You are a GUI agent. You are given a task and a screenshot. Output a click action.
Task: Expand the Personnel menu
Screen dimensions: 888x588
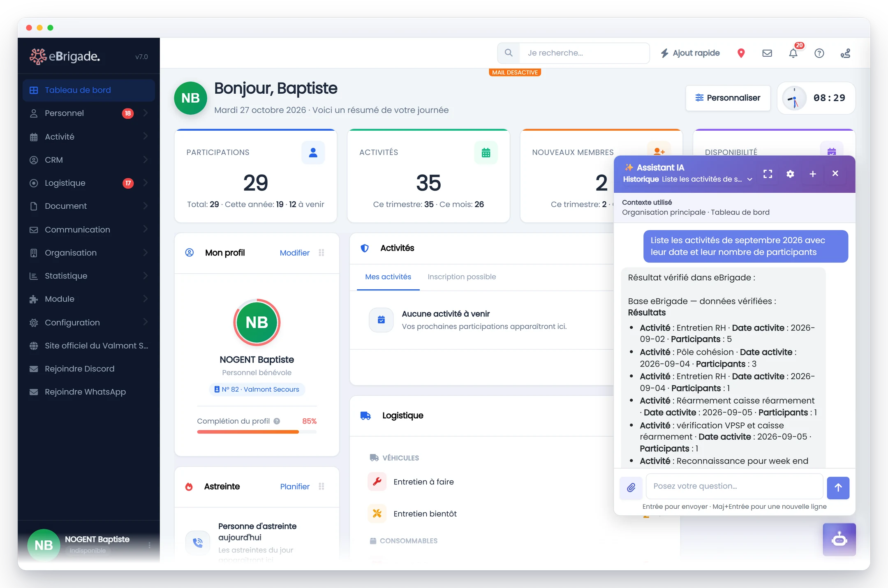[88, 113]
